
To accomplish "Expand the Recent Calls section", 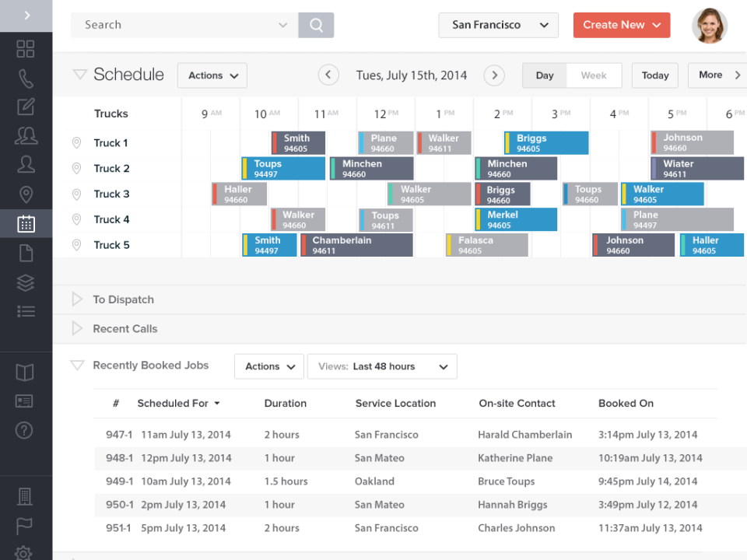I will [76, 328].
